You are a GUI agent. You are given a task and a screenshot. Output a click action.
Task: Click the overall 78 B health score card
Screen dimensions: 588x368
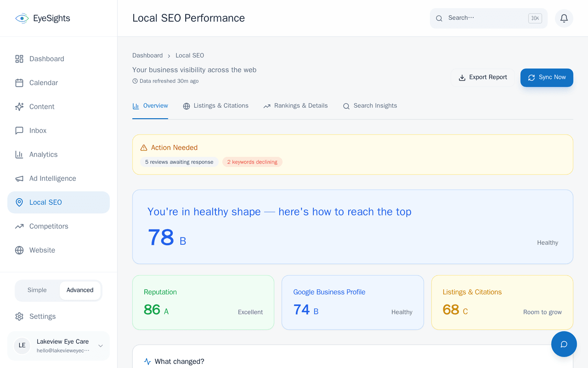353,227
